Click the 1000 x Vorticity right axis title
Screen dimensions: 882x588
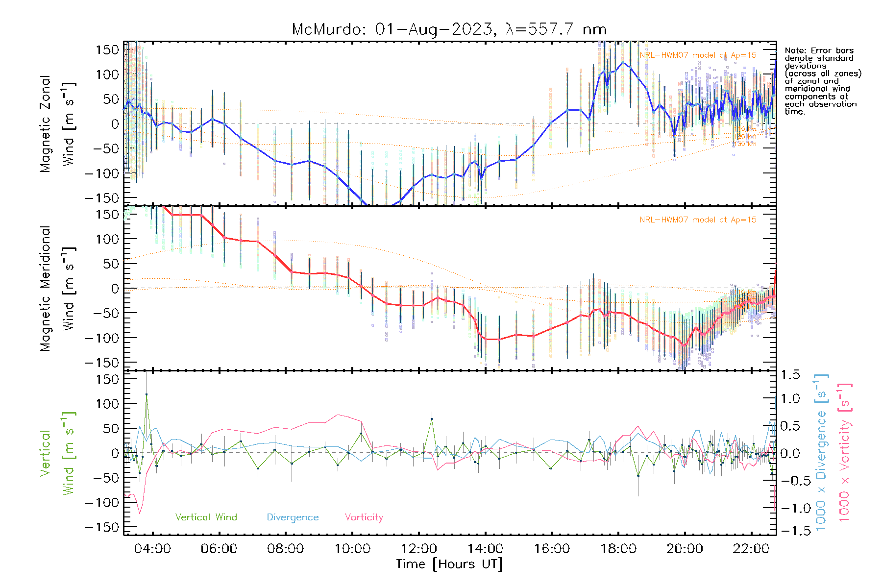click(844, 452)
